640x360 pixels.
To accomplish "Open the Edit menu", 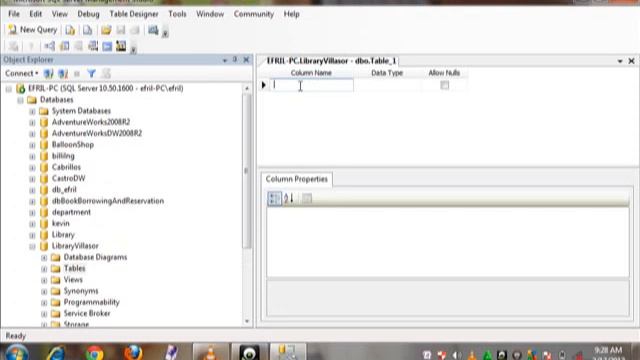I will (x=36, y=14).
